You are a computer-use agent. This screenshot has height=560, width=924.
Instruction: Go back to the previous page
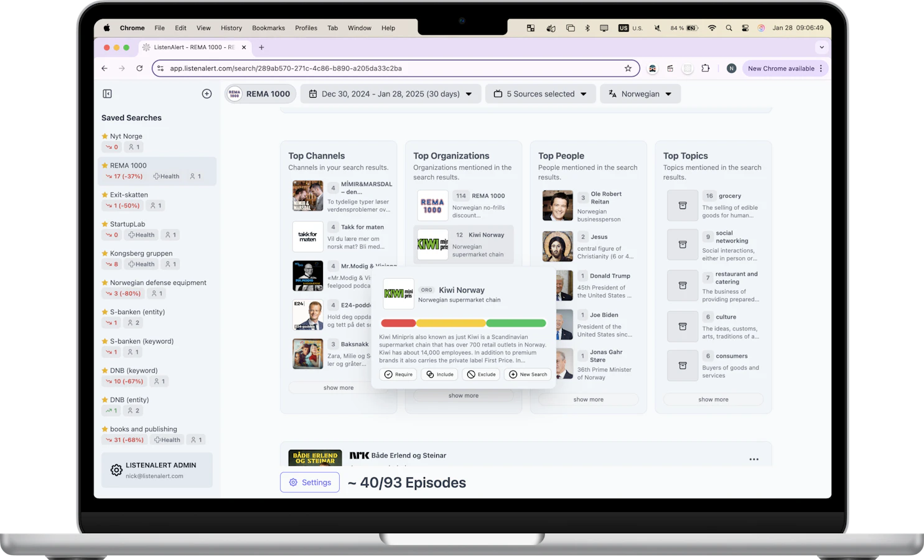[x=105, y=68]
